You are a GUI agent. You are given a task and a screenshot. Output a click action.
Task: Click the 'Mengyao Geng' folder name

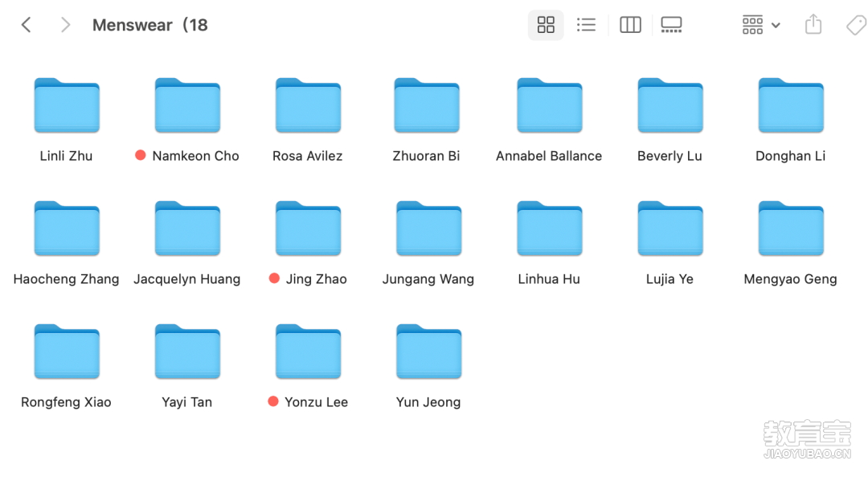[x=791, y=279]
